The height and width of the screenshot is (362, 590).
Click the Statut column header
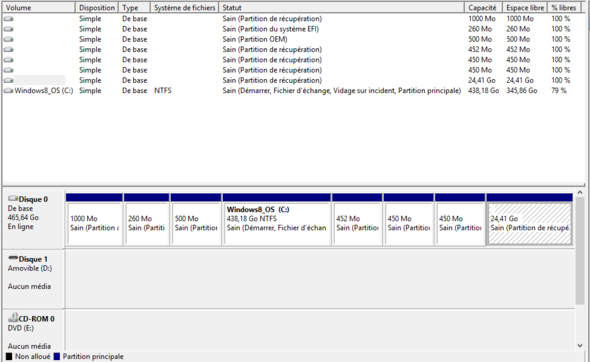pyautogui.click(x=341, y=8)
